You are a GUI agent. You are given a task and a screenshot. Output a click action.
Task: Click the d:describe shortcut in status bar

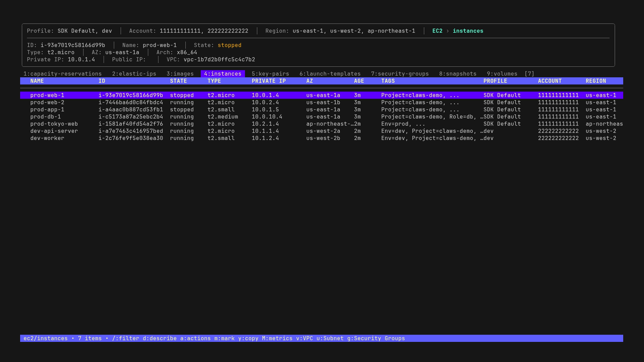click(x=160, y=339)
